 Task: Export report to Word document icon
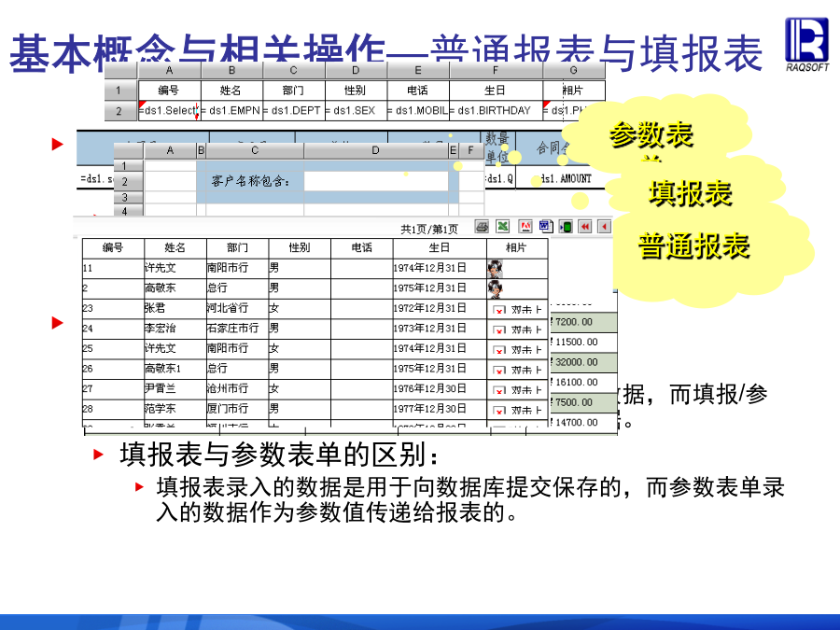545,227
